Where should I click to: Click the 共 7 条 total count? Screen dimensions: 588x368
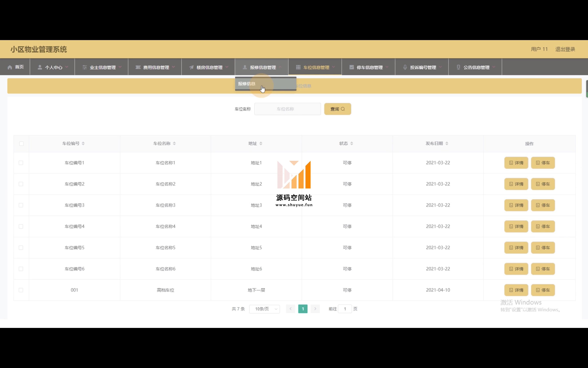coord(238,309)
